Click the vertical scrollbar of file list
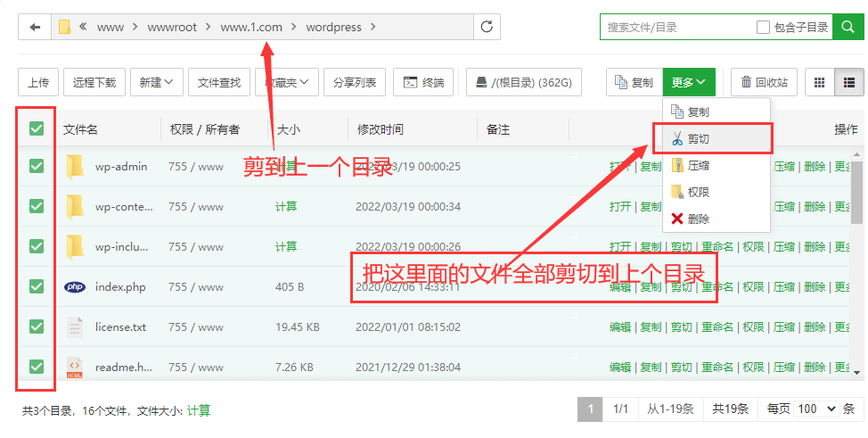The image size is (868, 438). coord(856,194)
